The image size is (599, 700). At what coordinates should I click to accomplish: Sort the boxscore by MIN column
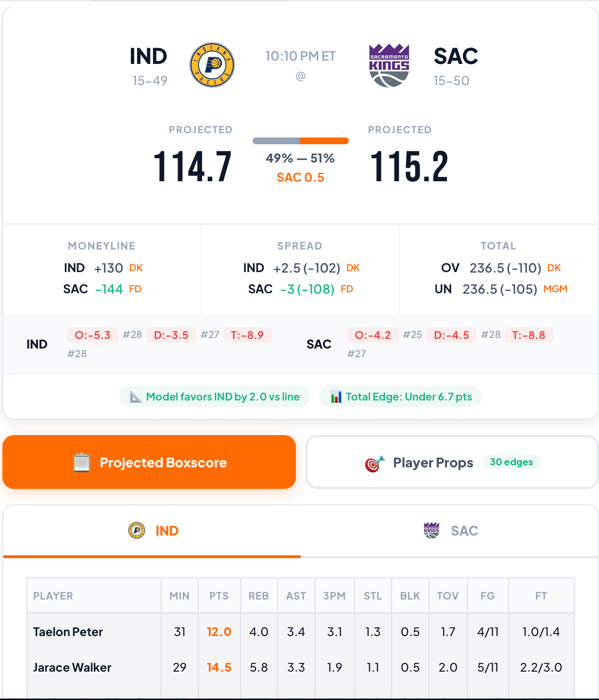coord(179,596)
